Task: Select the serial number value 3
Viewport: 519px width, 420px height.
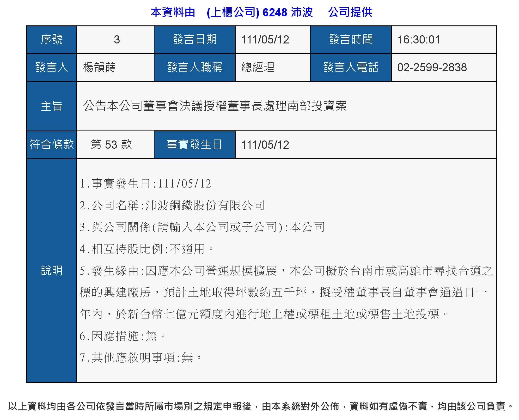Action: click(117, 40)
